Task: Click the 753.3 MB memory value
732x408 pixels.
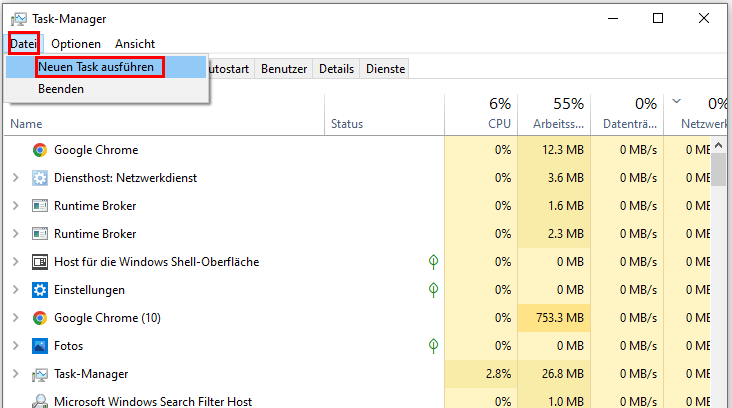Action: (x=560, y=318)
